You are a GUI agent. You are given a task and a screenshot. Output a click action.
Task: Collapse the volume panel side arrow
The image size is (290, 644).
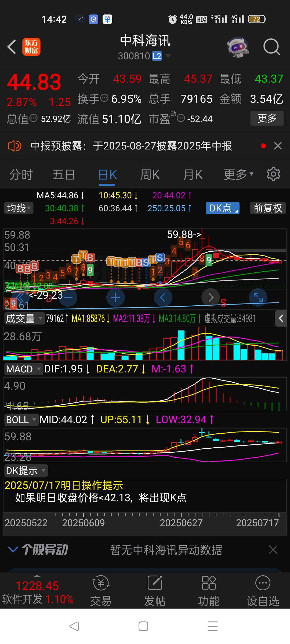(281, 319)
